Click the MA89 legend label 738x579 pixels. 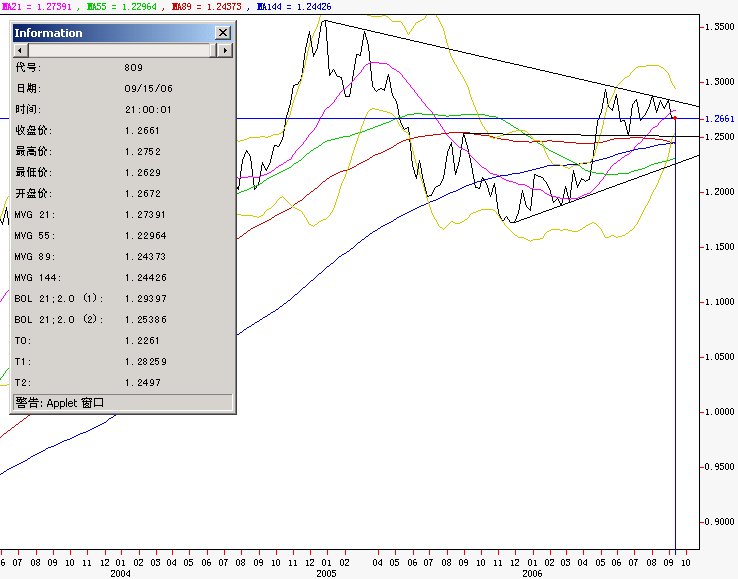[x=207, y=7]
